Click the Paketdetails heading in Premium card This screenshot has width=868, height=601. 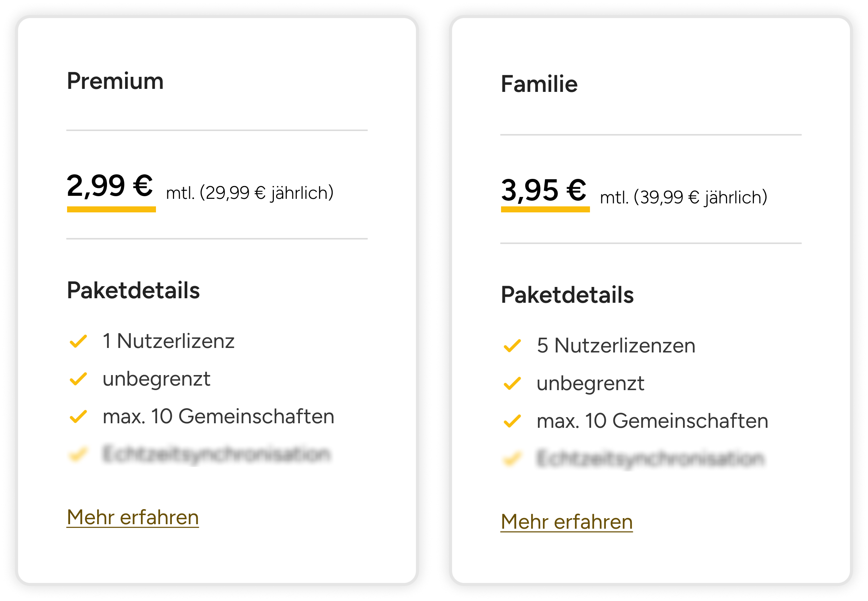[x=133, y=290]
